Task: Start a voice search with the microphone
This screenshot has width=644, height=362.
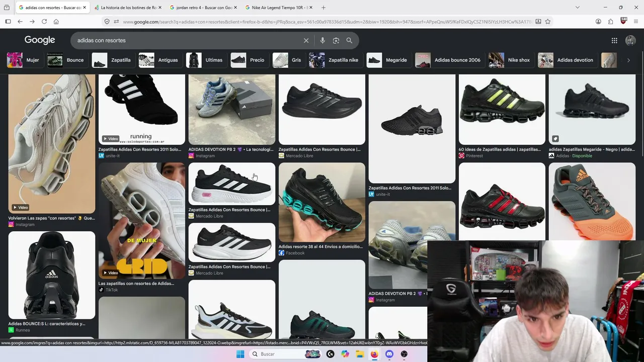Action: point(323,40)
